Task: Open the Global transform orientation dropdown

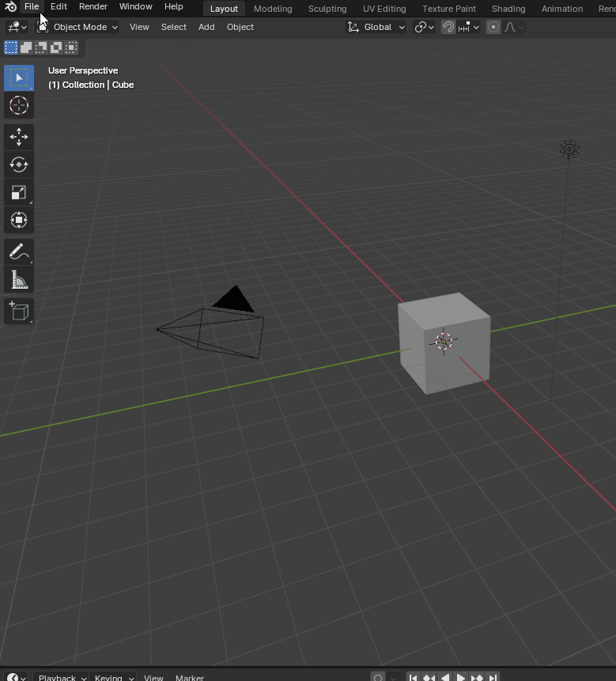Action: pyautogui.click(x=376, y=27)
